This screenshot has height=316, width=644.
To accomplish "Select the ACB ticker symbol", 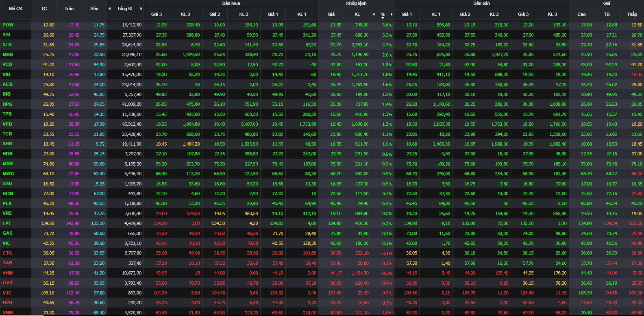I will pos(7,84).
